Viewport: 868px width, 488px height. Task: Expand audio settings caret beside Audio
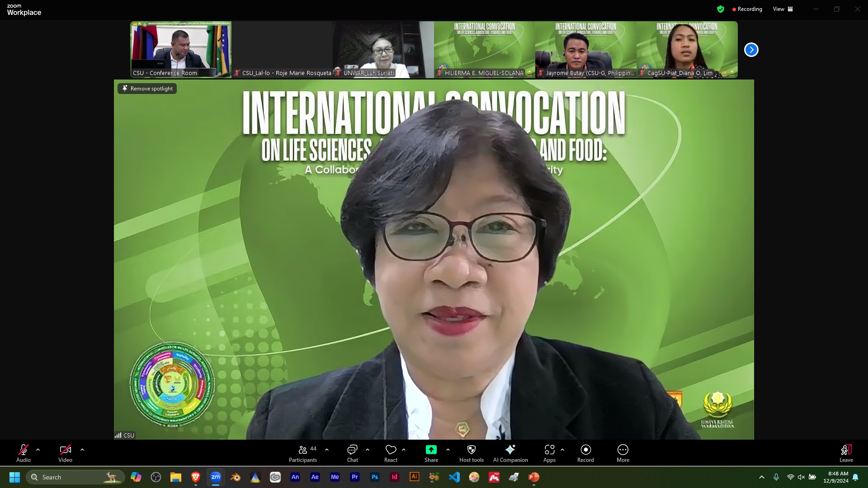(x=38, y=450)
